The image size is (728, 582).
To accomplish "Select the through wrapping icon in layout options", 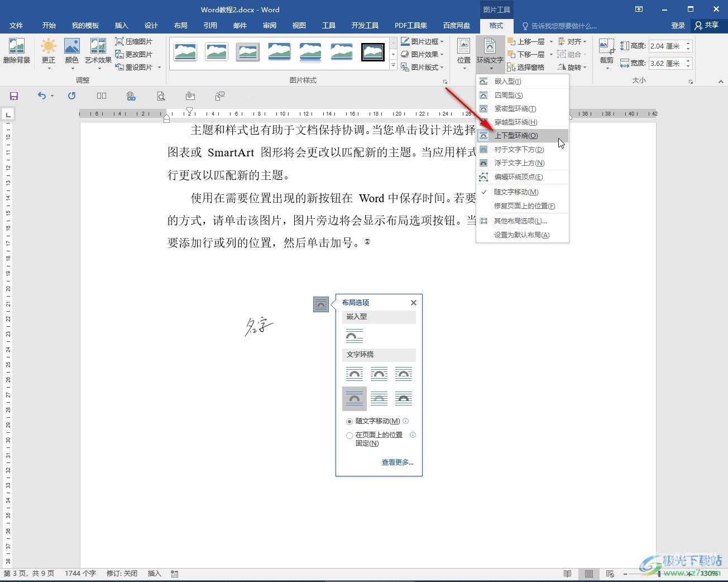I will [x=404, y=374].
